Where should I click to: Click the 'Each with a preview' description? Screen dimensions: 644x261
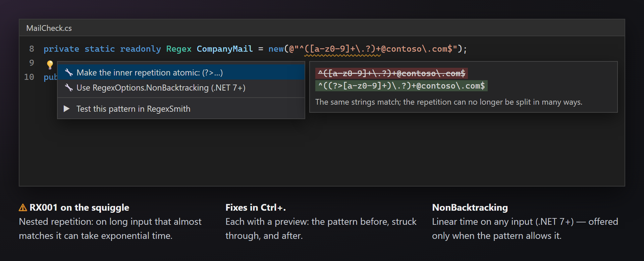(x=321, y=229)
